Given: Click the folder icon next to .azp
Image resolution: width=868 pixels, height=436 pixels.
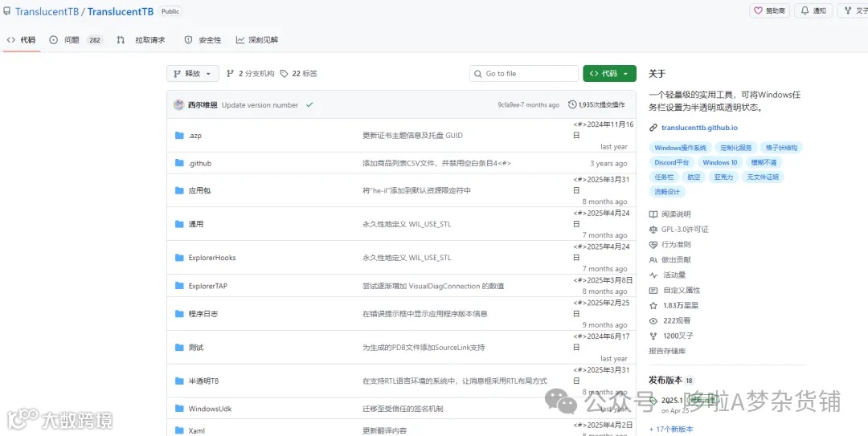Looking at the screenshot, I should click(x=179, y=135).
